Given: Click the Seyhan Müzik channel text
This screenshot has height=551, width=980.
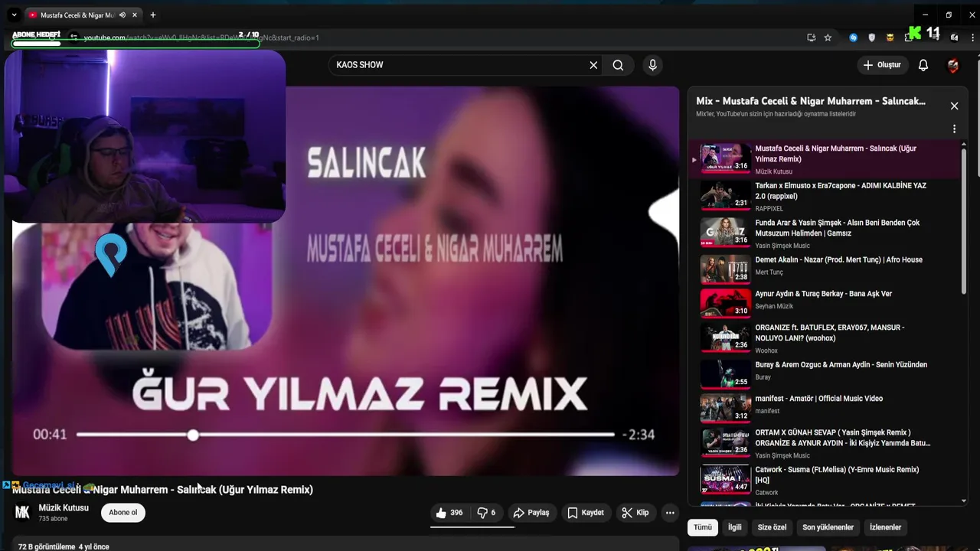Looking at the screenshot, I should (774, 306).
